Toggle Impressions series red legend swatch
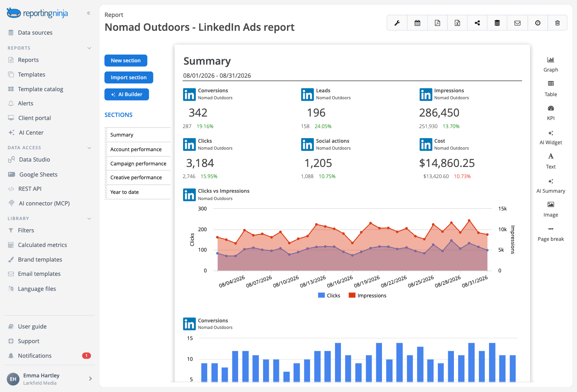Screen dimensions: 577x392 [x=352, y=295]
